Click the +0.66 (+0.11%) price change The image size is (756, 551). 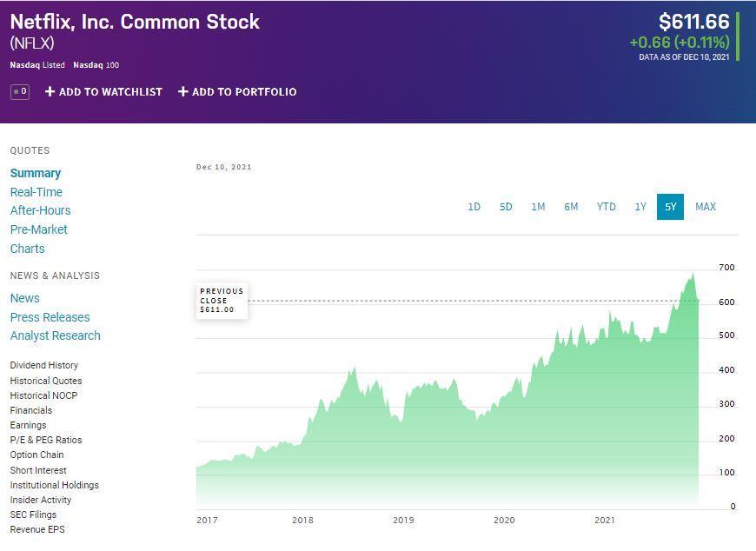click(680, 43)
